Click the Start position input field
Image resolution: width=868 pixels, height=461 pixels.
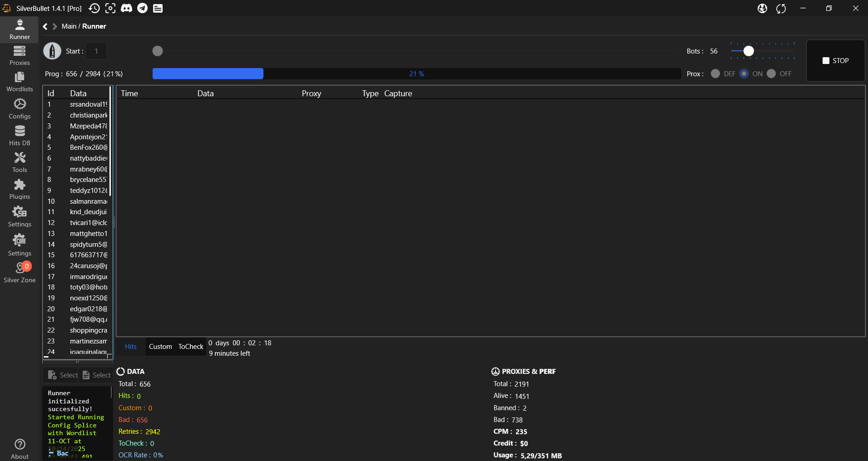click(x=96, y=51)
